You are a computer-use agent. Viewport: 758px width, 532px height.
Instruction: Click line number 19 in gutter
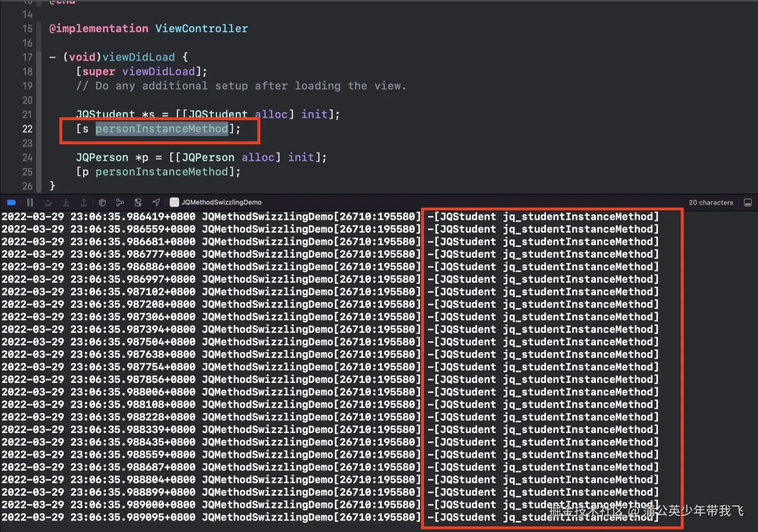click(27, 86)
